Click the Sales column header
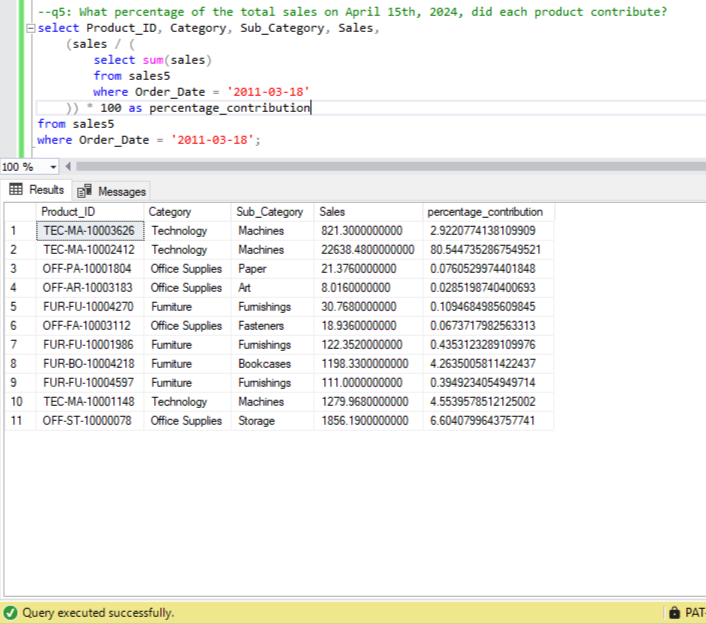 [368, 212]
